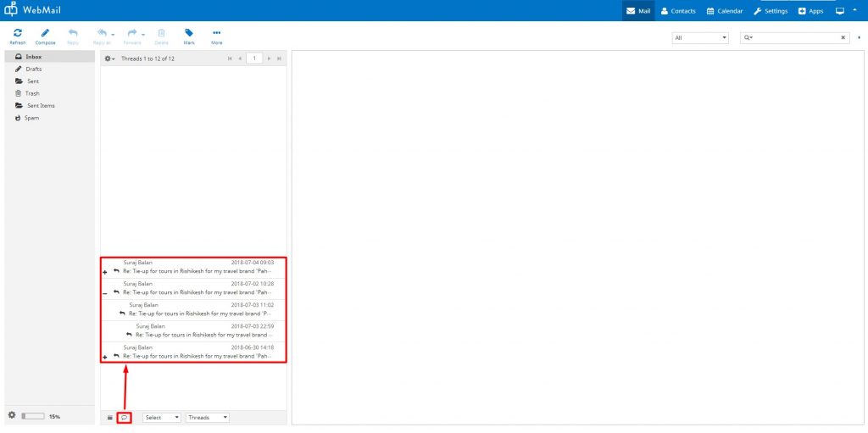868x433 pixels.
Task: Open the Calendar tab
Action: 725,11
